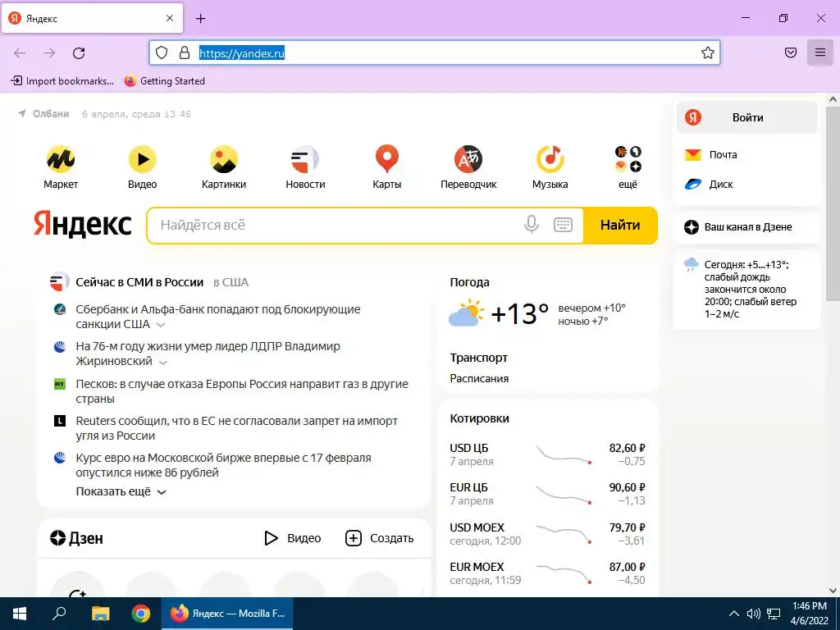The image size is (840, 630).
Task: Select the Яндекс browser tab
Action: pos(92,18)
